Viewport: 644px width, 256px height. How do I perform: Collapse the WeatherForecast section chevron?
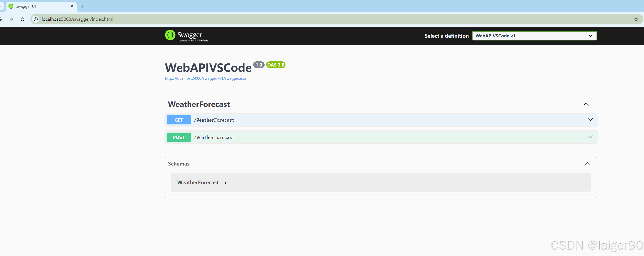point(586,104)
